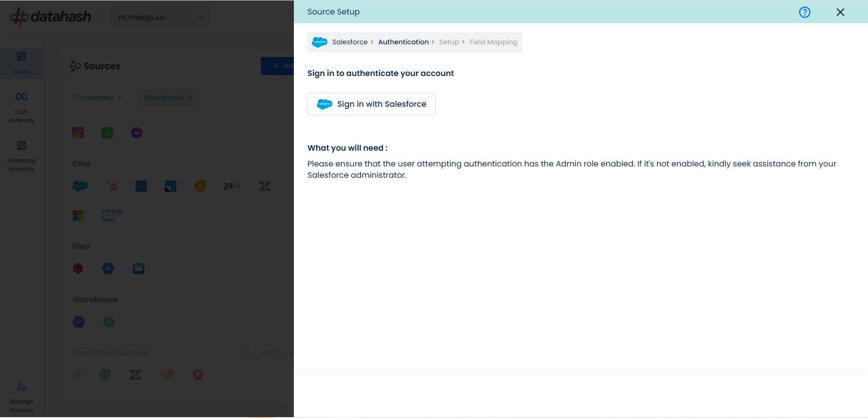
Task: Click the help question mark icon
Action: pyautogui.click(x=805, y=12)
